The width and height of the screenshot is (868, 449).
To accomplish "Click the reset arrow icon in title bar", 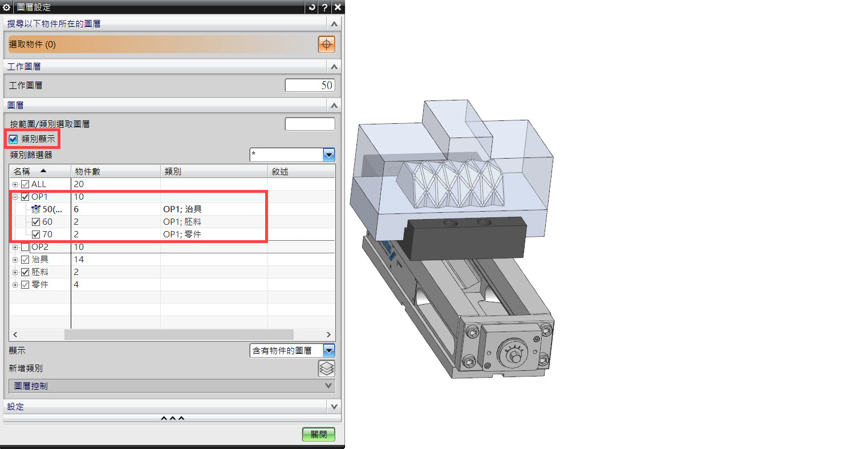I will tap(311, 7).
